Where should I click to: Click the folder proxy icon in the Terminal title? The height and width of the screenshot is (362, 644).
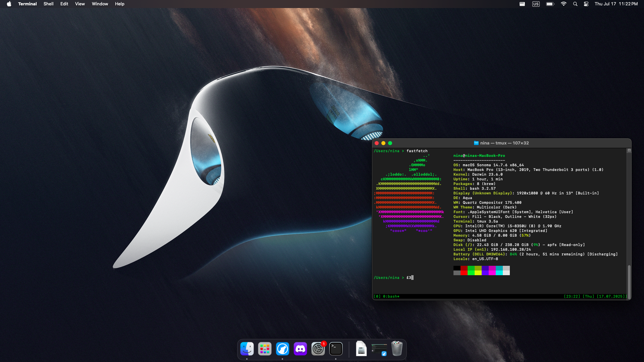point(476,143)
